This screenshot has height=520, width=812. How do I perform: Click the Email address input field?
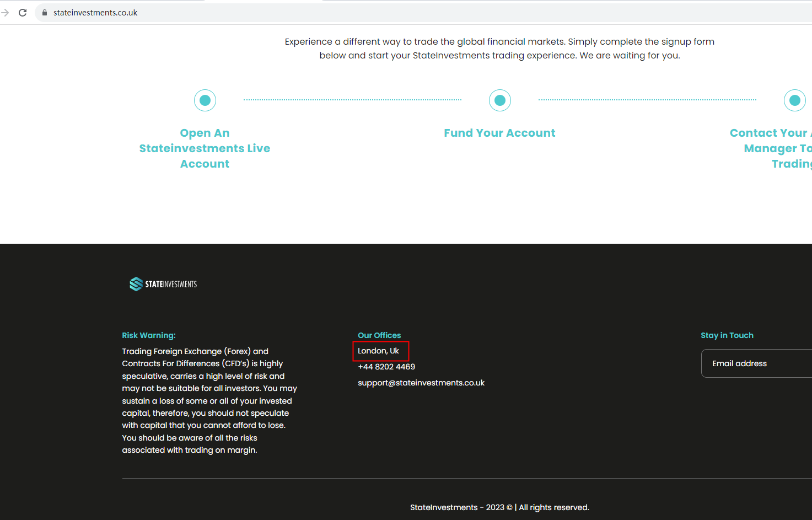[756, 363]
